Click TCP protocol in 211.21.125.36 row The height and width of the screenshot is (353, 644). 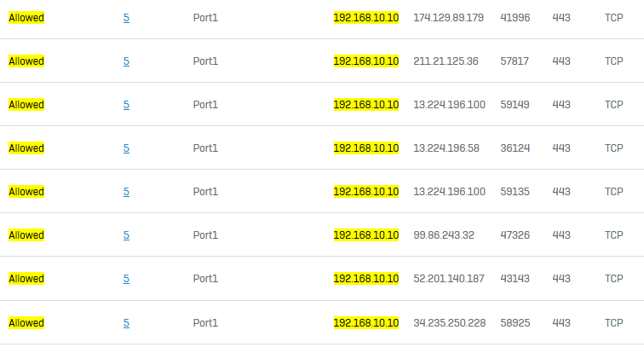pyautogui.click(x=613, y=61)
